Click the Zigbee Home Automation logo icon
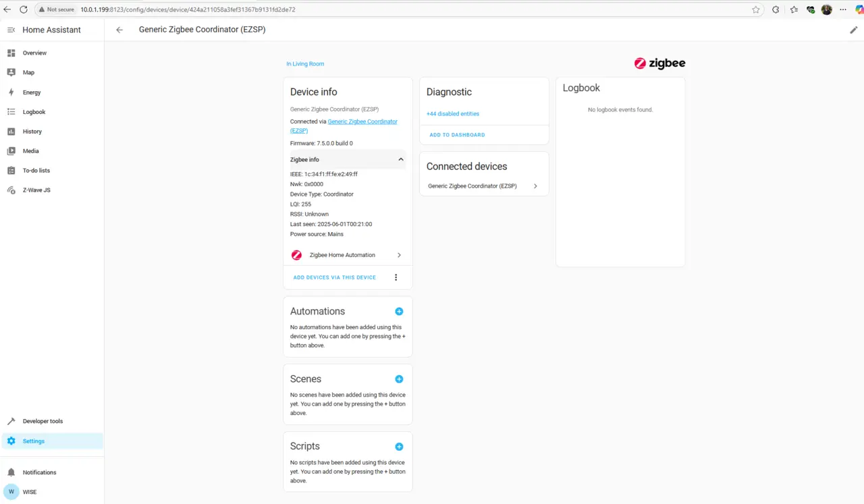The image size is (864, 504). click(296, 255)
